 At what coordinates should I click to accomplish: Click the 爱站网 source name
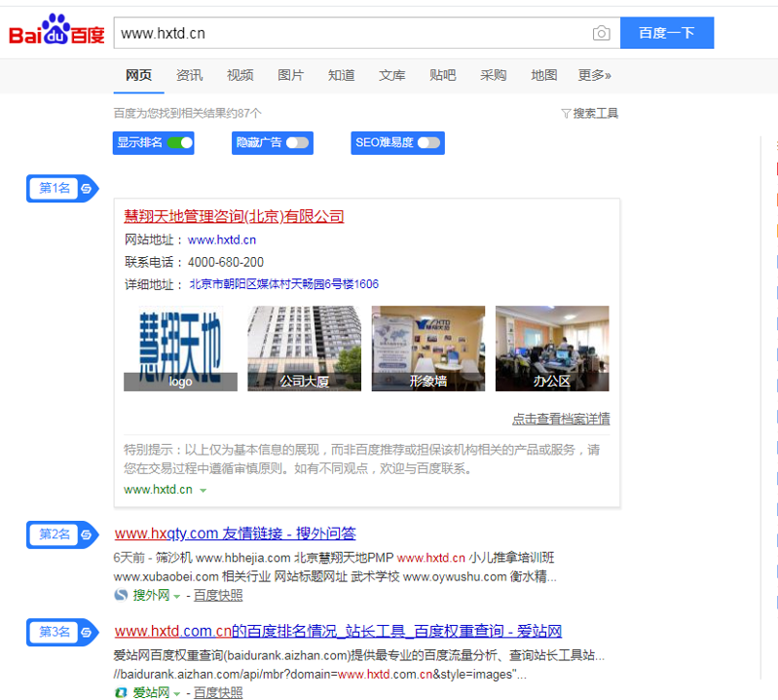click(151, 693)
